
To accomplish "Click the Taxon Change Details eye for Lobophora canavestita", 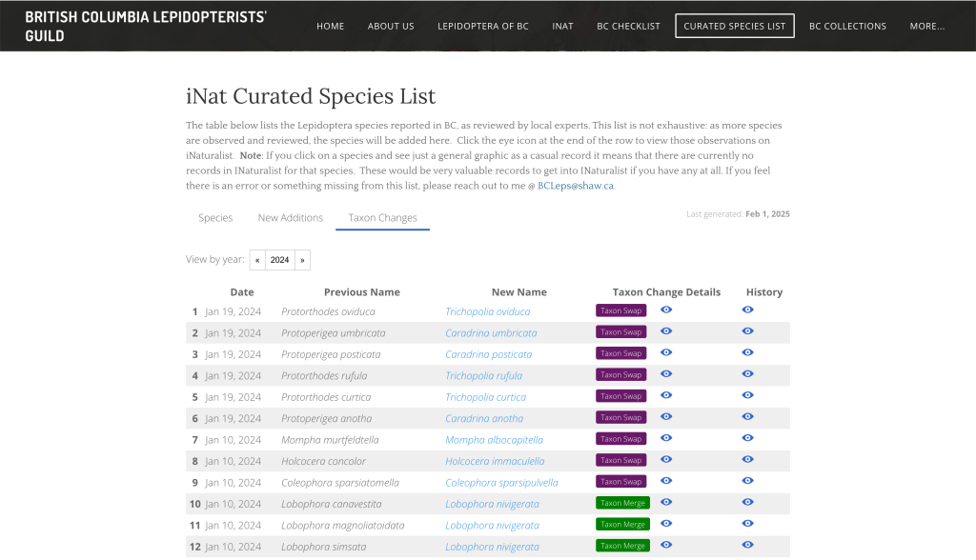I will click(666, 503).
